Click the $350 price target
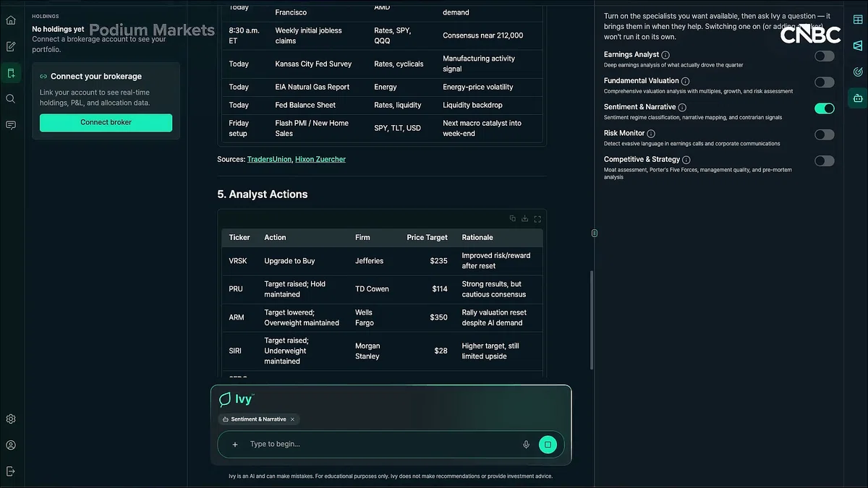 coord(438,317)
